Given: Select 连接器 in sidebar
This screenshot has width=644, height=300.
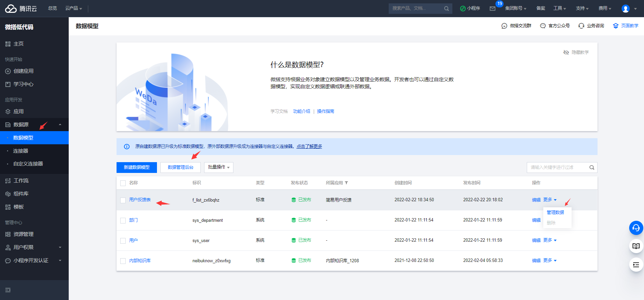Looking at the screenshot, I should point(34,151).
